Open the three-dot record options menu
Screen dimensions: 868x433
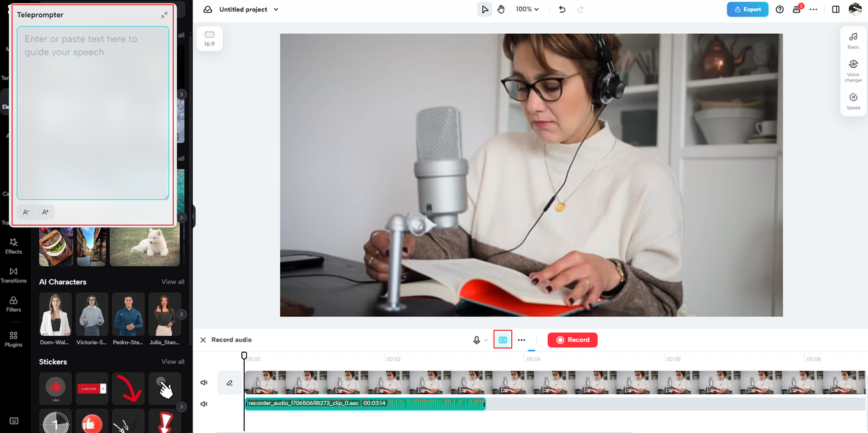tap(521, 340)
